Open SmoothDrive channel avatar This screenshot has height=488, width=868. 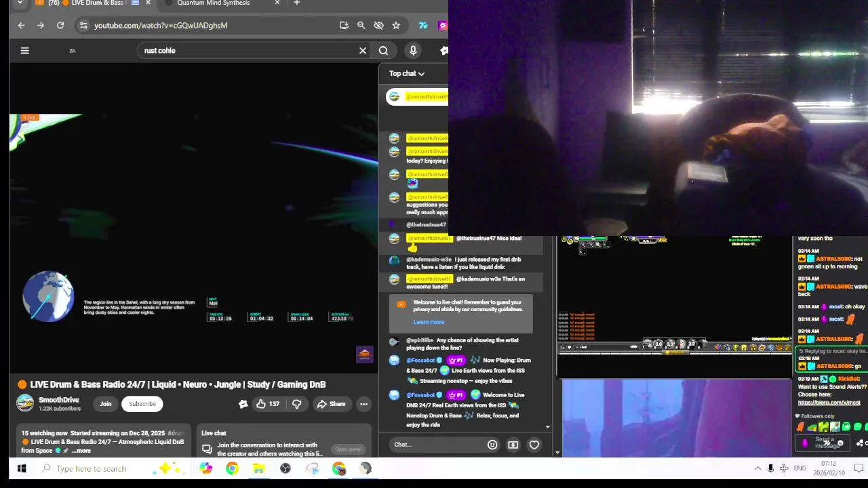(x=25, y=403)
